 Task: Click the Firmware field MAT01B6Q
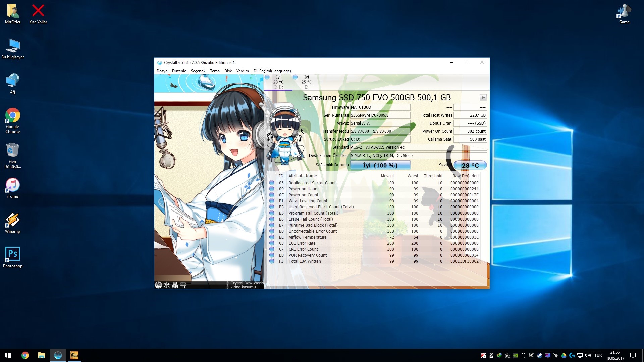click(380, 107)
